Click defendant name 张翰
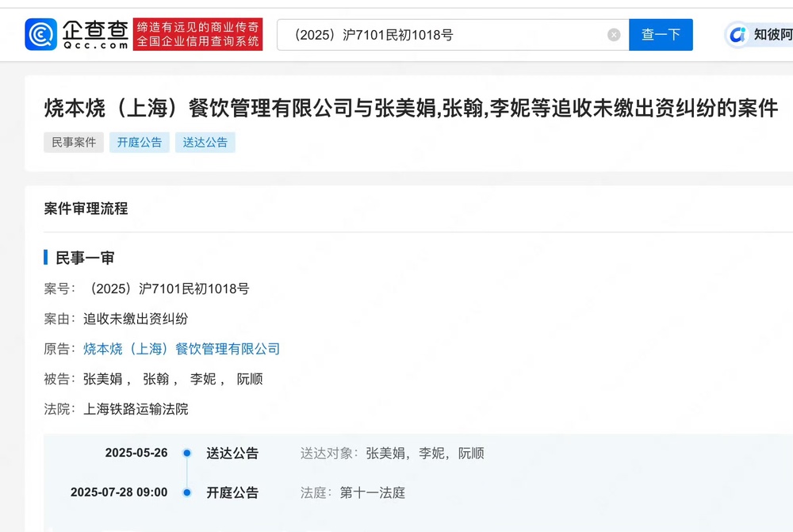This screenshot has width=793, height=532. [155, 379]
